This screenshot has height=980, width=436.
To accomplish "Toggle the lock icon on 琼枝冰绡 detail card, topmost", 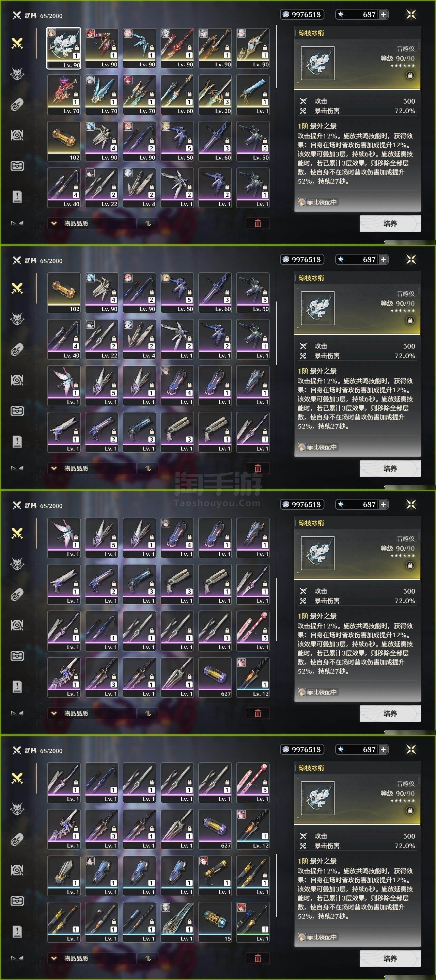I will [x=410, y=75].
